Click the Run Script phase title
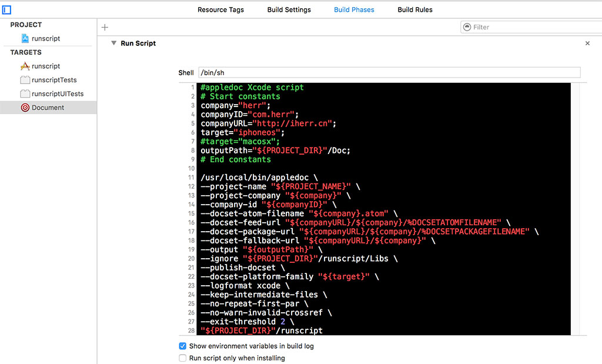The height and width of the screenshot is (364, 602). (x=138, y=44)
